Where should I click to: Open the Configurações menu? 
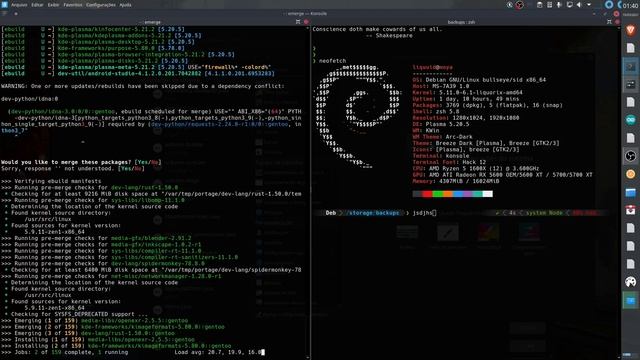tap(100, 5)
